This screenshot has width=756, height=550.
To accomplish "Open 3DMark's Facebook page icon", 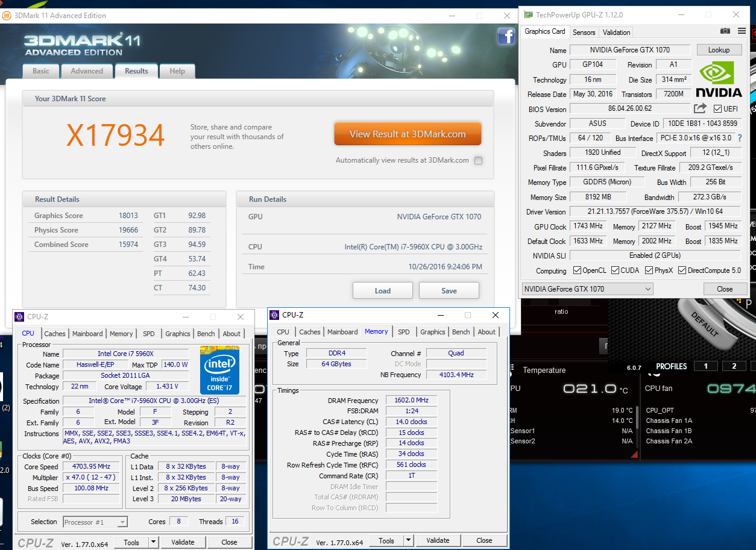I will pyautogui.click(x=506, y=37).
